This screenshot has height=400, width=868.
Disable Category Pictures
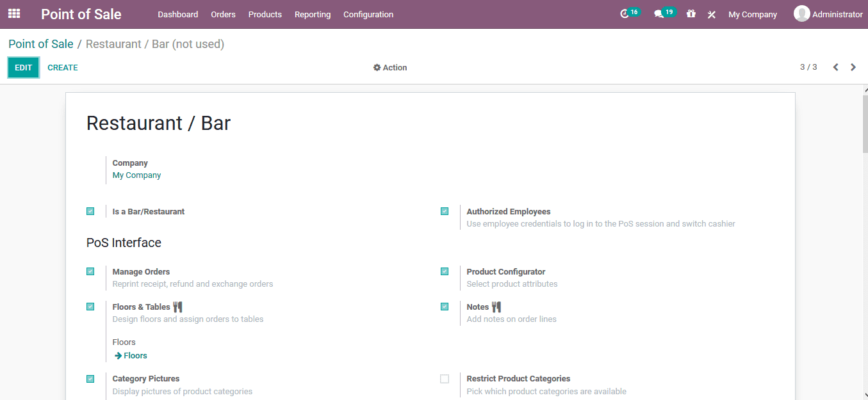point(90,378)
